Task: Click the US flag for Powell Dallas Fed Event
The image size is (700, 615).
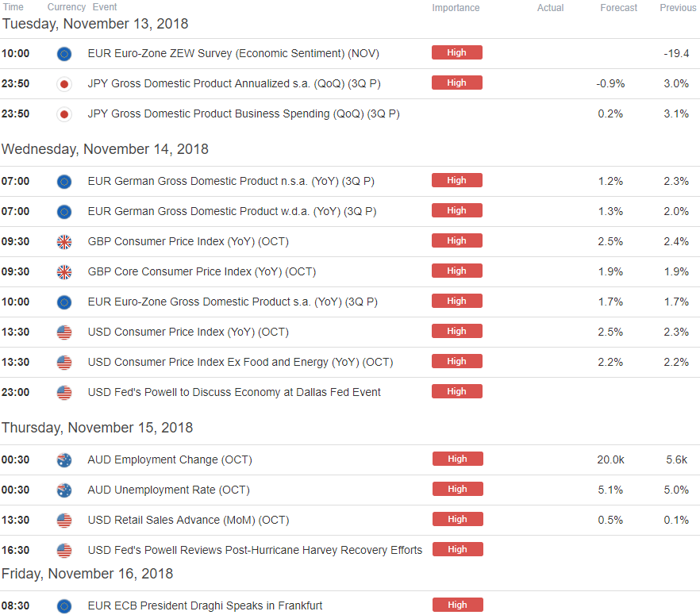Action: click(x=64, y=393)
